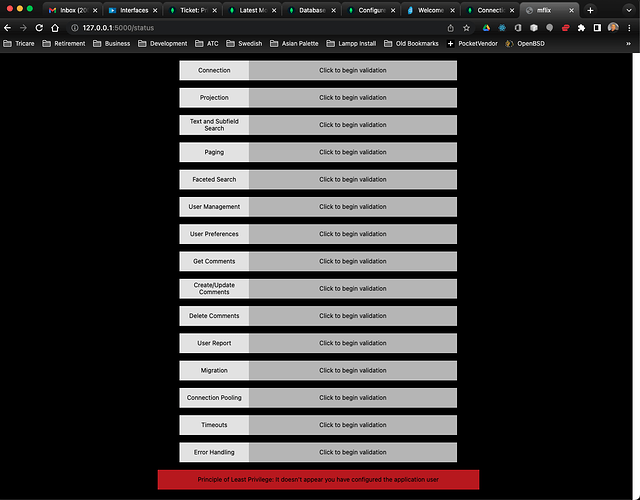Open the Asian Palette bookmark folder
This screenshot has height=500, width=640.
[x=294, y=44]
